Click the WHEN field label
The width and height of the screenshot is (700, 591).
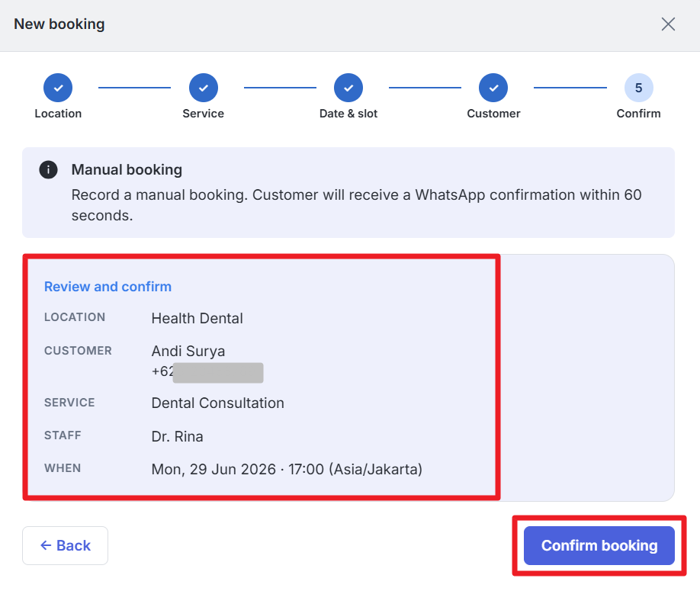pos(63,468)
